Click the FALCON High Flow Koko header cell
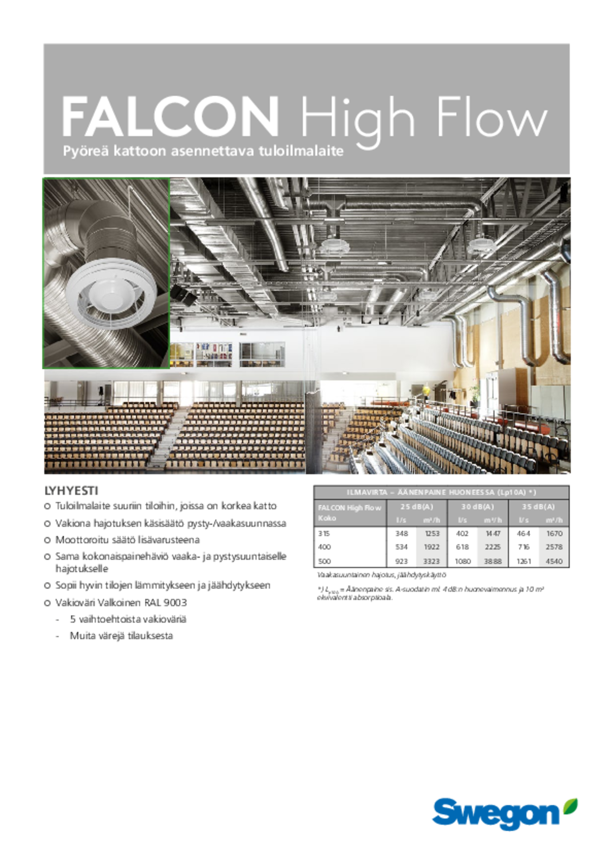613x868 pixels. (x=349, y=513)
